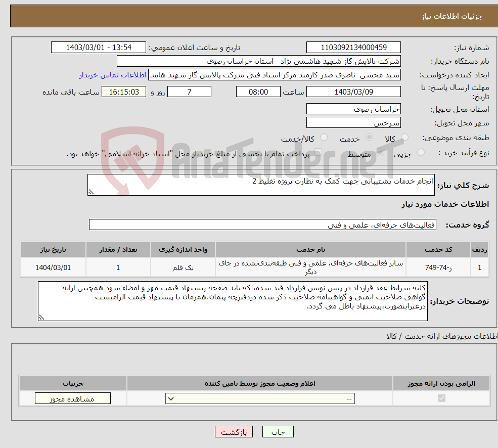
Task: Click the remaining days field showing 7
Action: point(189,92)
